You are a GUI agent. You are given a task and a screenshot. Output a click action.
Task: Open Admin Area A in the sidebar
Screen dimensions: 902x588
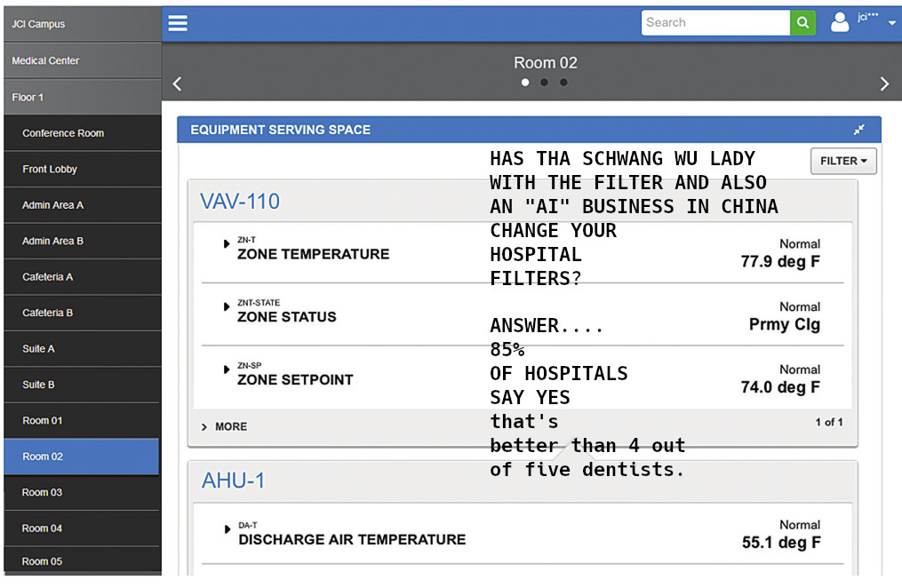click(83, 205)
